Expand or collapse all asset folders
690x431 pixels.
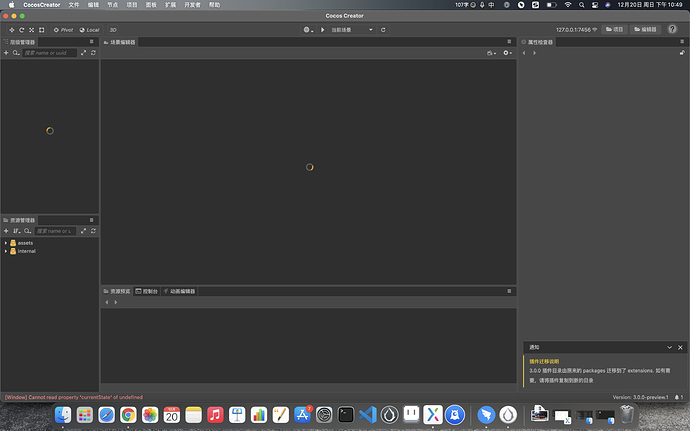pyautogui.click(x=83, y=231)
